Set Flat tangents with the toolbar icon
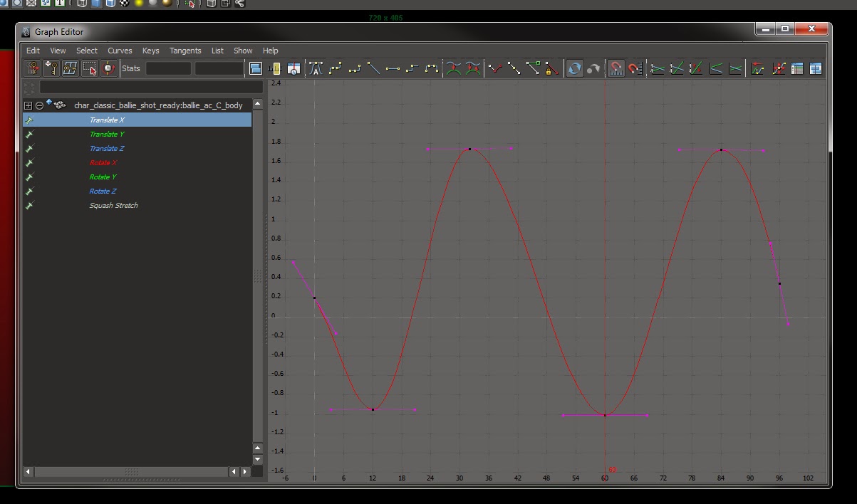The height and width of the screenshot is (504, 857). tap(393, 68)
